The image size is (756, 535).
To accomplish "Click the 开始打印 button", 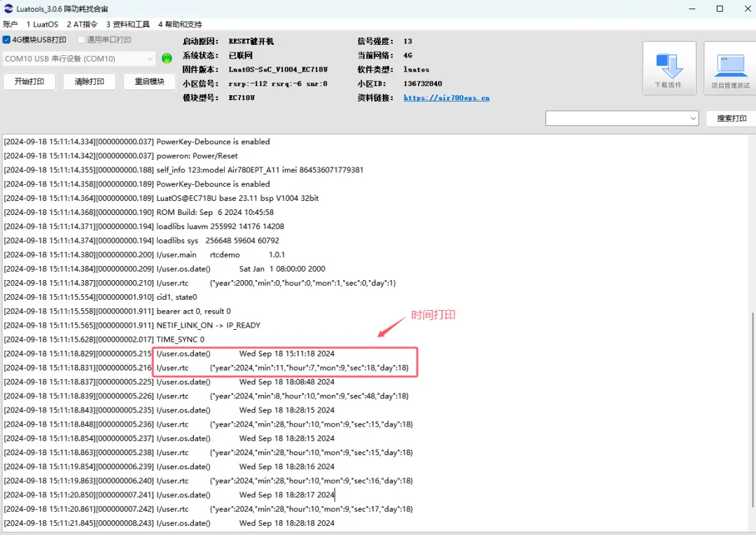I will coord(29,81).
